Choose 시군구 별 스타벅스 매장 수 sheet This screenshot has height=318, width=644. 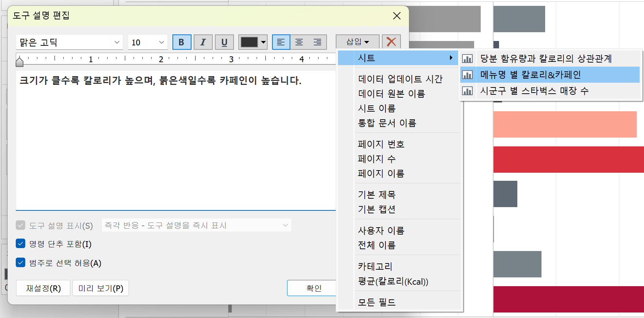[x=550, y=91]
